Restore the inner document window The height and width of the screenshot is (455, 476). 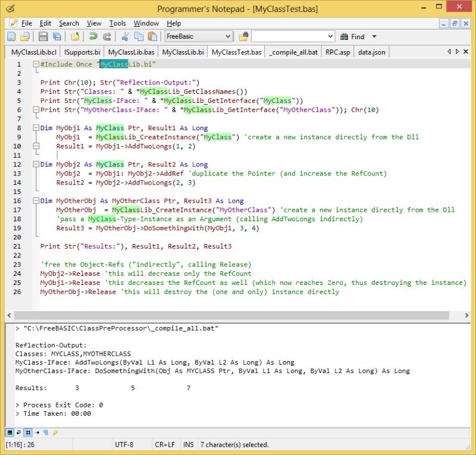(x=455, y=23)
